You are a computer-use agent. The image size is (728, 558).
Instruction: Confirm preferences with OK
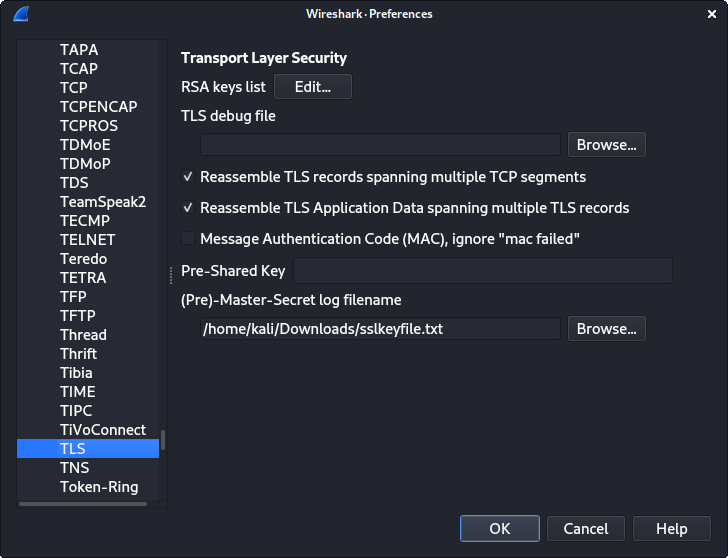pos(500,528)
